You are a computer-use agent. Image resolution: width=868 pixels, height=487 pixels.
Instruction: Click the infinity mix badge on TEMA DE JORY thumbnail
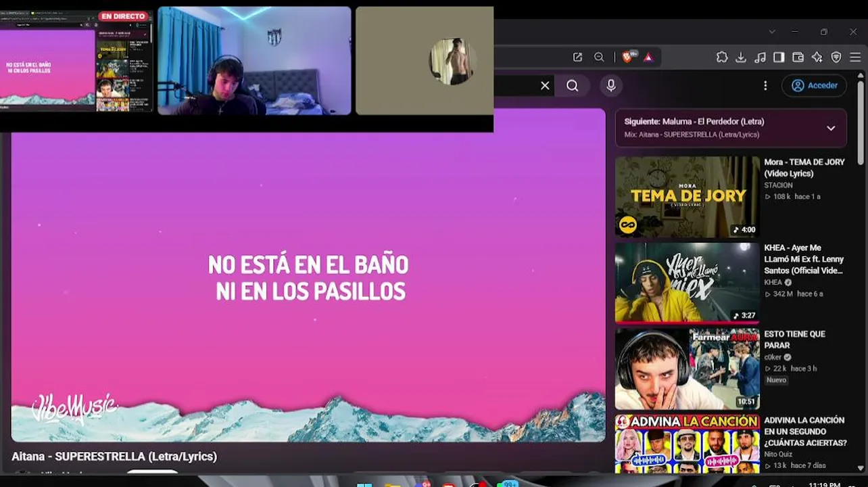pos(628,225)
